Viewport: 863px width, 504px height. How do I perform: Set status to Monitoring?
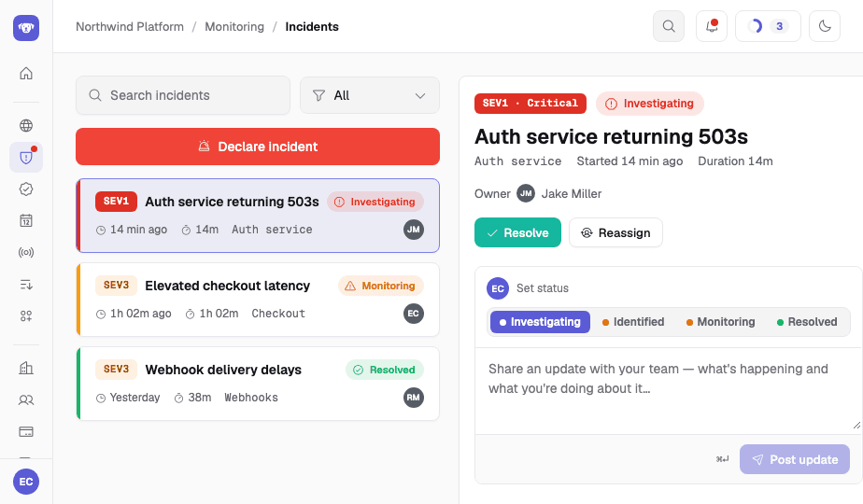(720, 322)
